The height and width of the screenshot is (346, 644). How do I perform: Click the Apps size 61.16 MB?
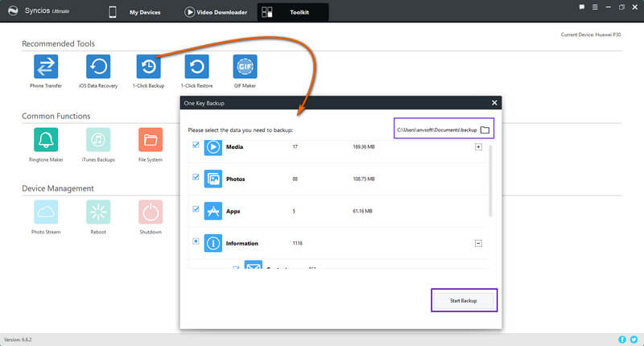click(362, 211)
